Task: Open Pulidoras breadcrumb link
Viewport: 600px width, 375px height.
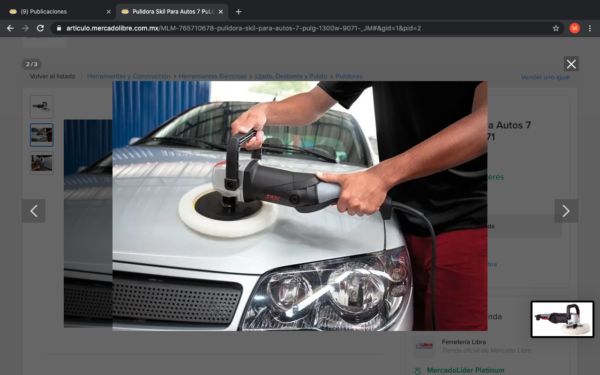Action: point(349,76)
